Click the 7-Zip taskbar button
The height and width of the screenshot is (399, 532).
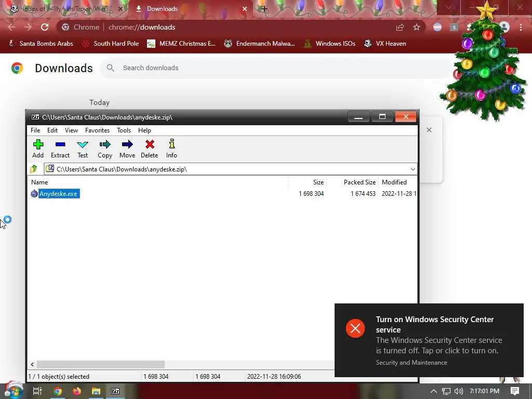pyautogui.click(x=115, y=391)
